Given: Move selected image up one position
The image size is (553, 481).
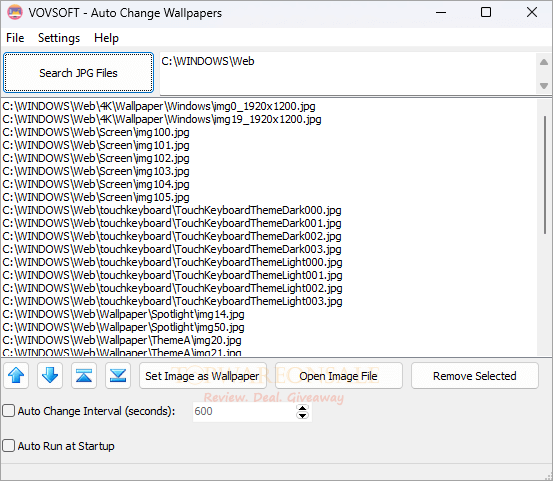Looking at the screenshot, I should click(x=16, y=376).
